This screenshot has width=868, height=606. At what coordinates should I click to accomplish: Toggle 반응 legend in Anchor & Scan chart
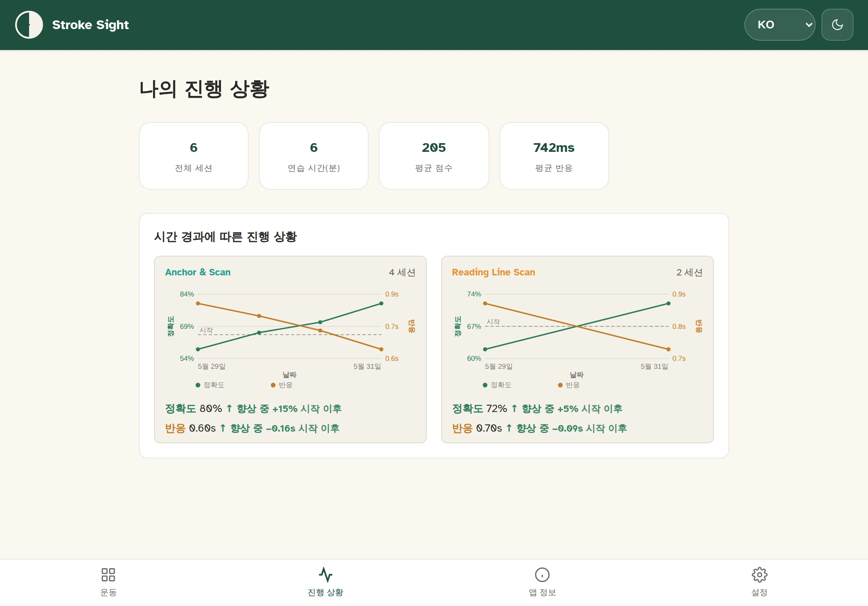[x=282, y=385]
